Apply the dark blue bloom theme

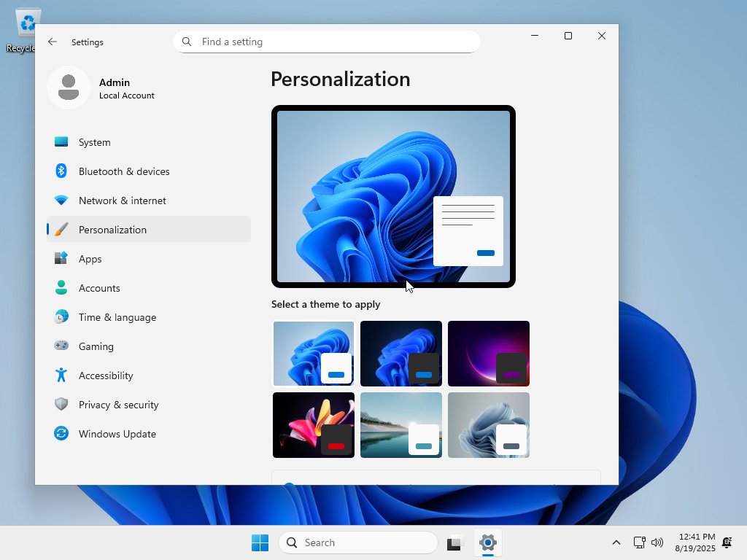pyautogui.click(x=401, y=354)
